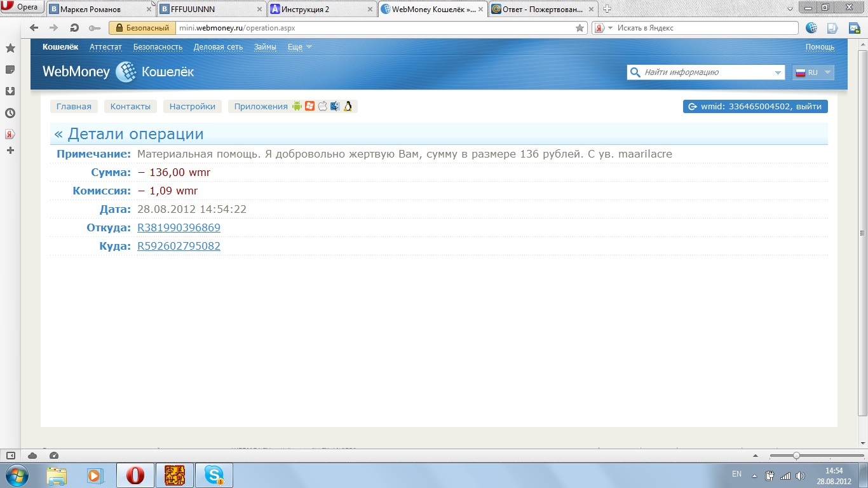Open the Настройки section
Image resolution: width=868 pixels, height=488 pixels.
[193, 106]
